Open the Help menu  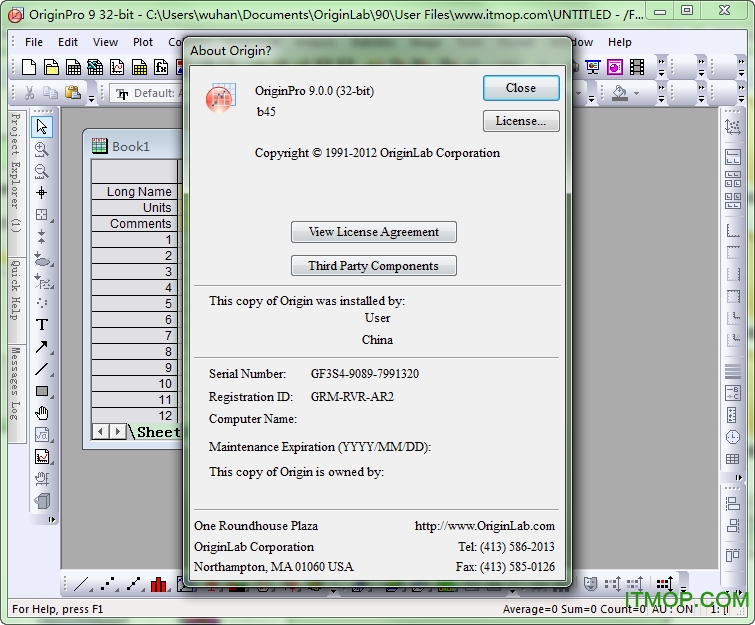[x=619, y=42]
